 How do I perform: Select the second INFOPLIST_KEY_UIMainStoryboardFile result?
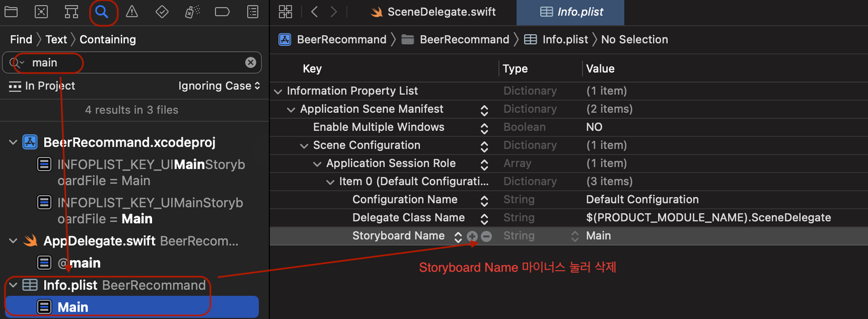tap(141, 211)
